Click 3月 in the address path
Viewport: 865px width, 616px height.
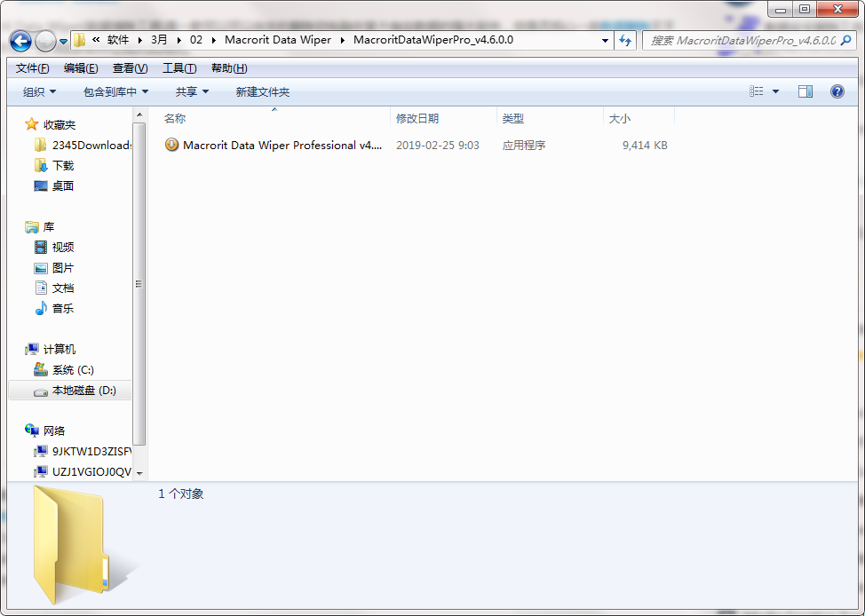pyautogui.click(x=159, y=40)
